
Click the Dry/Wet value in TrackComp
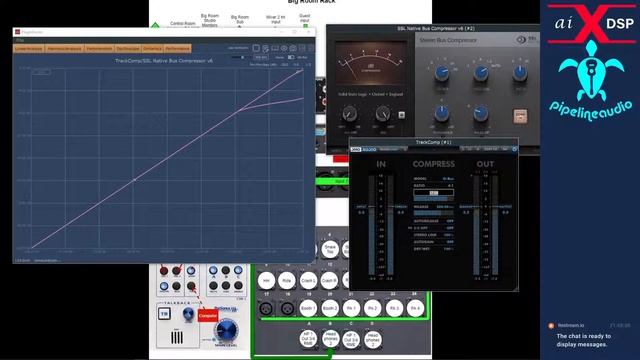click(449, 249)
